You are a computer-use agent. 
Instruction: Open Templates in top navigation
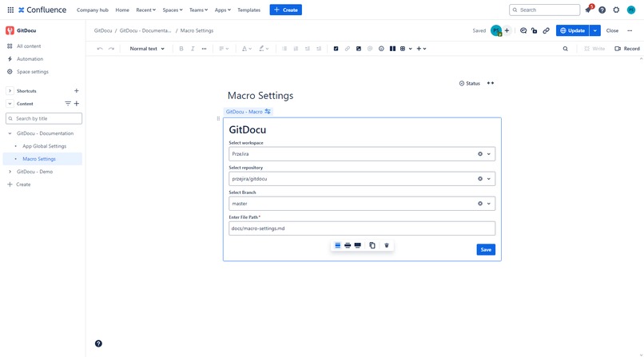coord(249,10)
